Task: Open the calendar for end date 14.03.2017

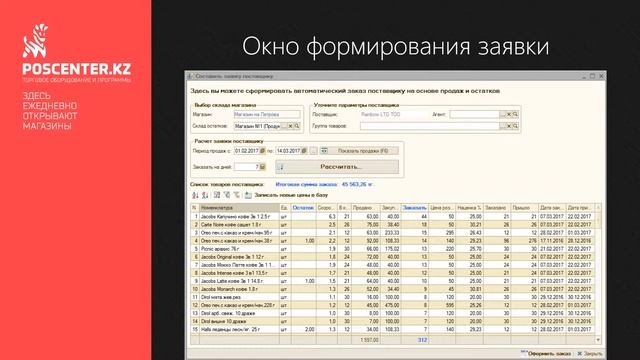Action: [304, 151]
